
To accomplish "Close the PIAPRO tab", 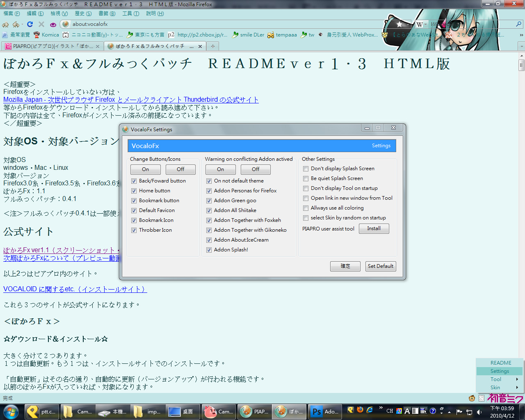I will (x=98, y=46).
